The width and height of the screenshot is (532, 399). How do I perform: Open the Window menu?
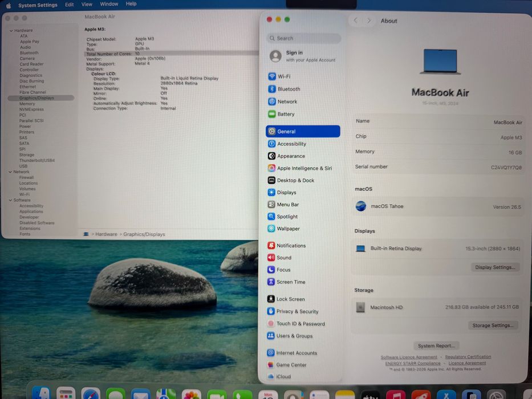pos(109,4)
